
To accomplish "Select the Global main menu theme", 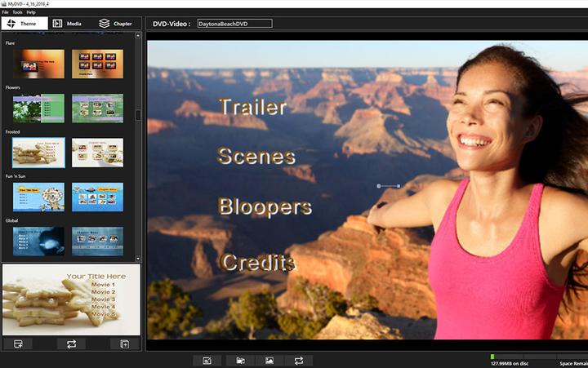I will tap(38, 242).
